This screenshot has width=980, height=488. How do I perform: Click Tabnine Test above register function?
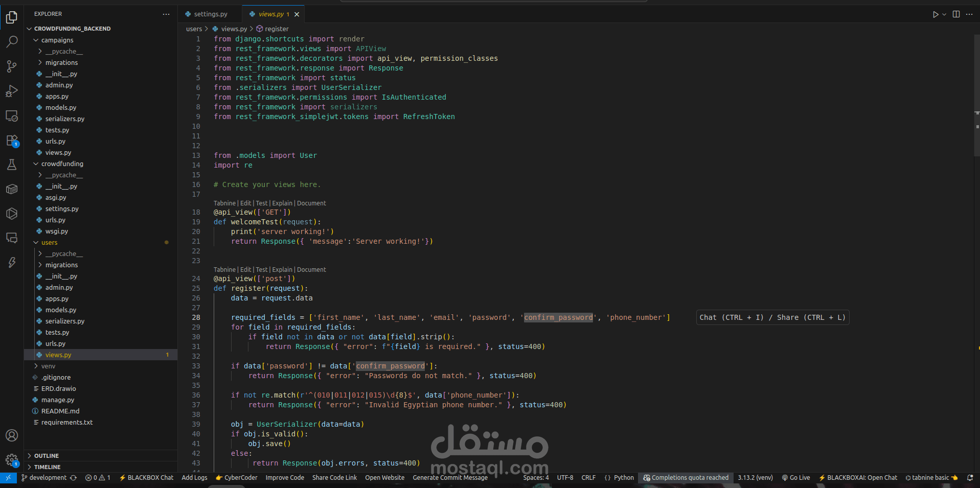click(x=262, y=269)
